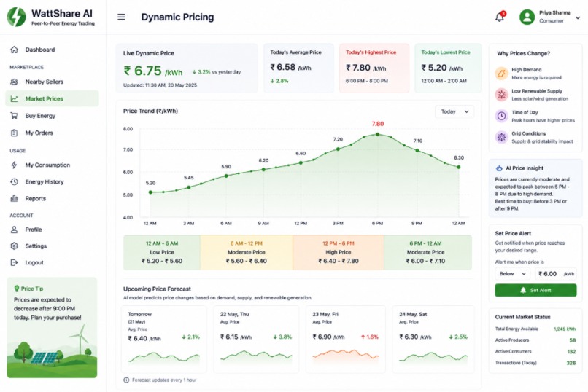This screenshot has height=392, width=588.
Task: Click the Grid Conditions icon
Action: coord(501,138)
